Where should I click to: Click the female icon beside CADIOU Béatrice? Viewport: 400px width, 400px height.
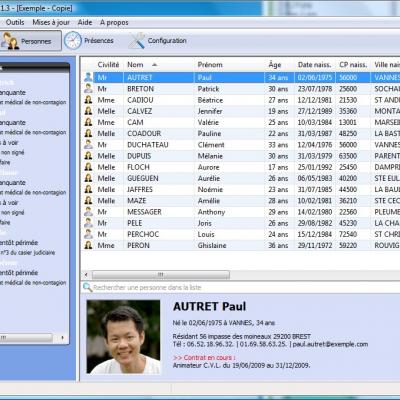coord(88,100)
